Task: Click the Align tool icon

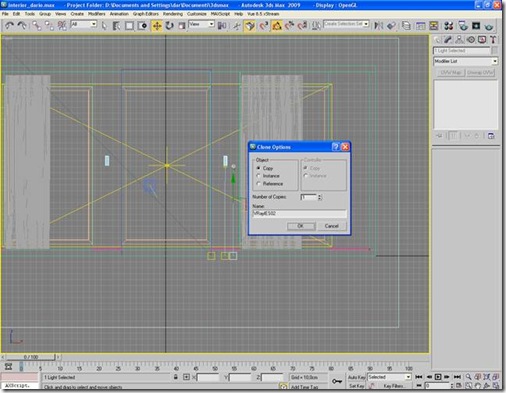Action: [391, 26]
